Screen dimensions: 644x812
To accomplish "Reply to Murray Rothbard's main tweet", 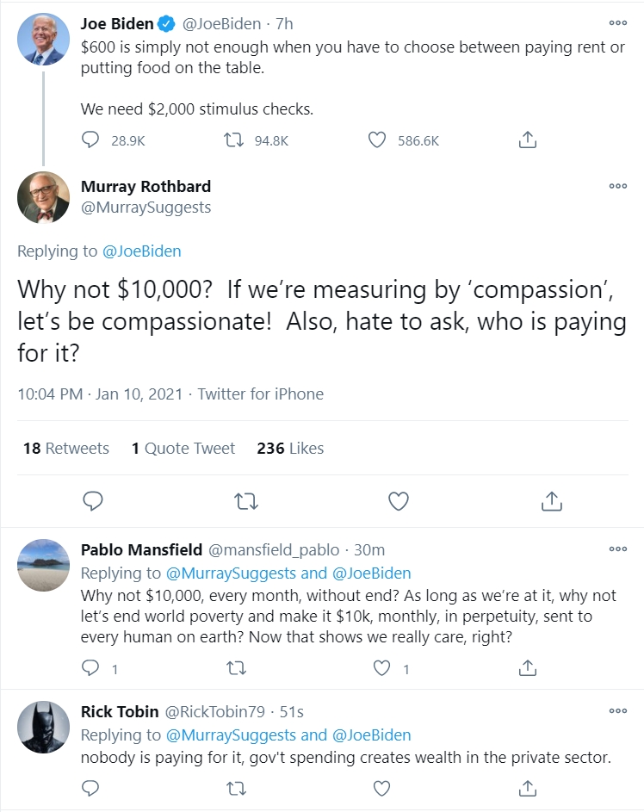I will (x=94, y=500).
